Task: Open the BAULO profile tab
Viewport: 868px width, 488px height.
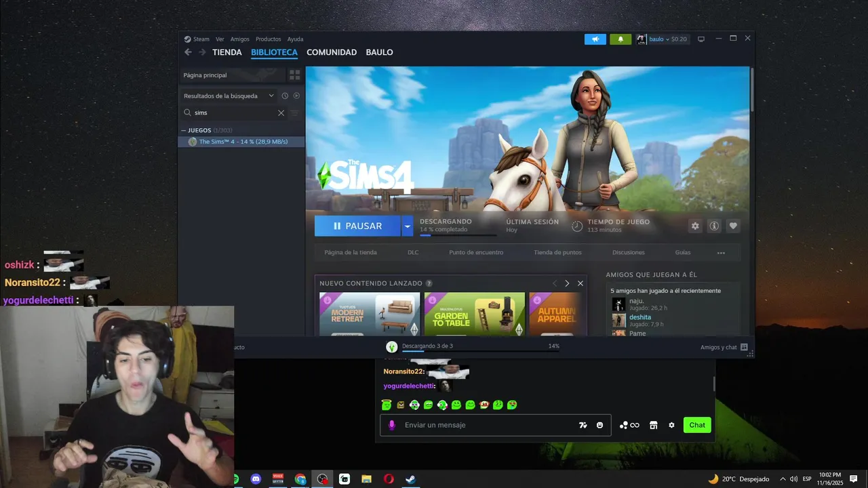Action: (x=379, y=52)
